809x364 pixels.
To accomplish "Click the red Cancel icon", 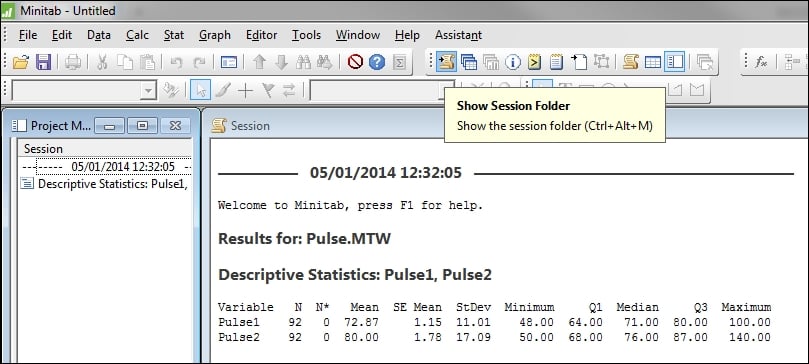I will 355,62.
